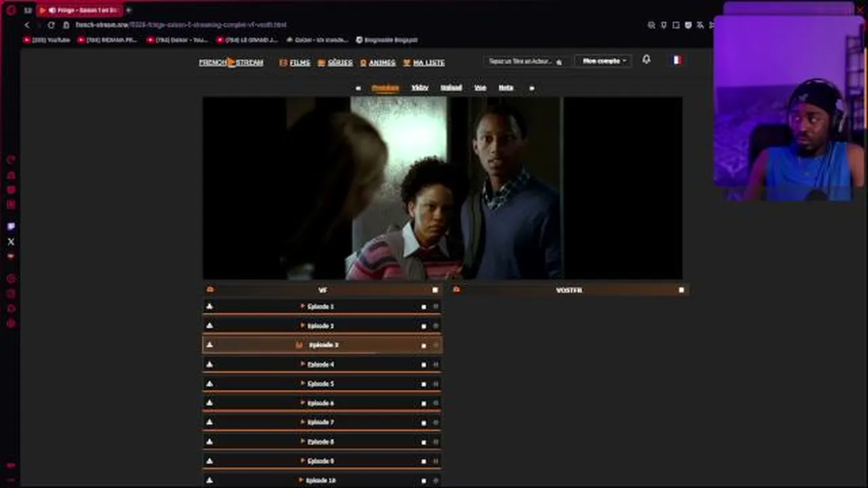Viewport: 868px width, 488px height.
Task: Click the French Stream logo
Action: point(231,62)
